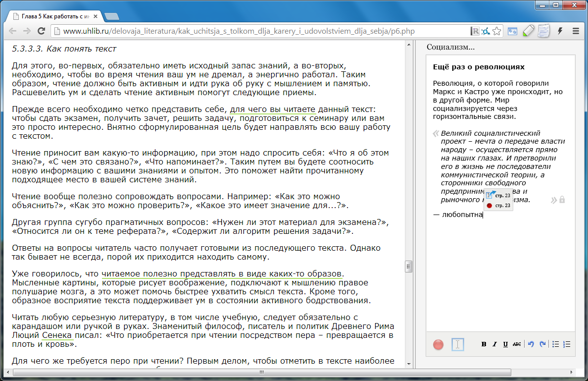Reload the page with the refresh button
Image resolution: width=588 pixels, height=381 pixels.
tap(42, 31)
